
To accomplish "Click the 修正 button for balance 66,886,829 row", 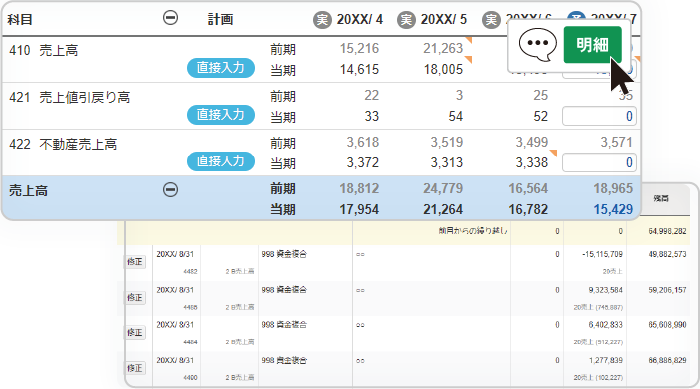I will [135, 368].
